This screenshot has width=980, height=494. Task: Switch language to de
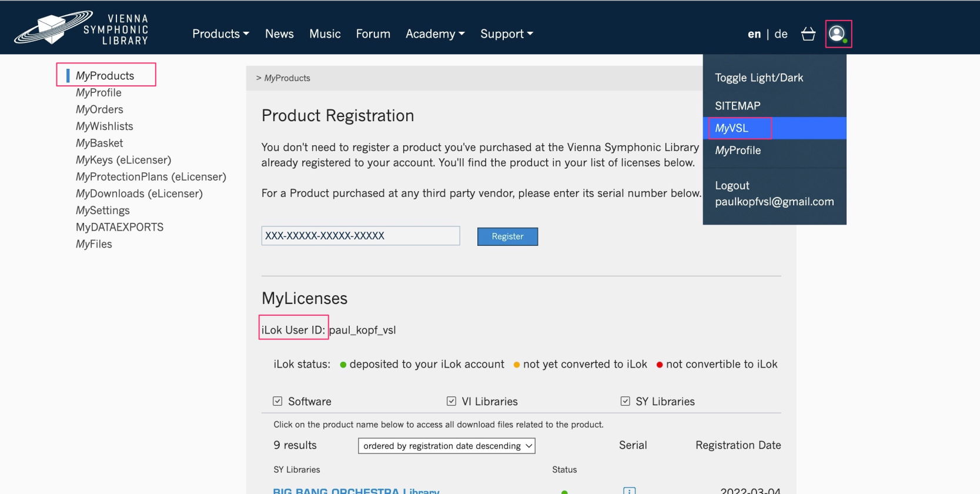(x=781, y=34)
